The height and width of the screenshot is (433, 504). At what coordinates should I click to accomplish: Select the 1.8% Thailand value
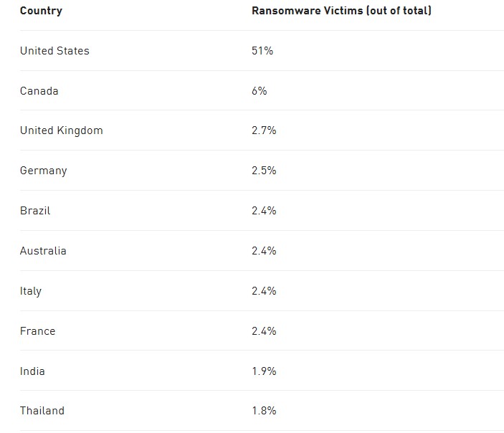[x=264, y=411]
